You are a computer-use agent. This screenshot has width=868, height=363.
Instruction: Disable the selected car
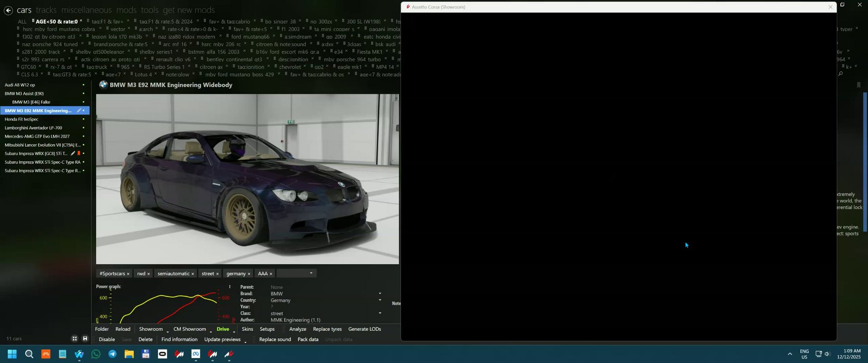tap(107, 339)
